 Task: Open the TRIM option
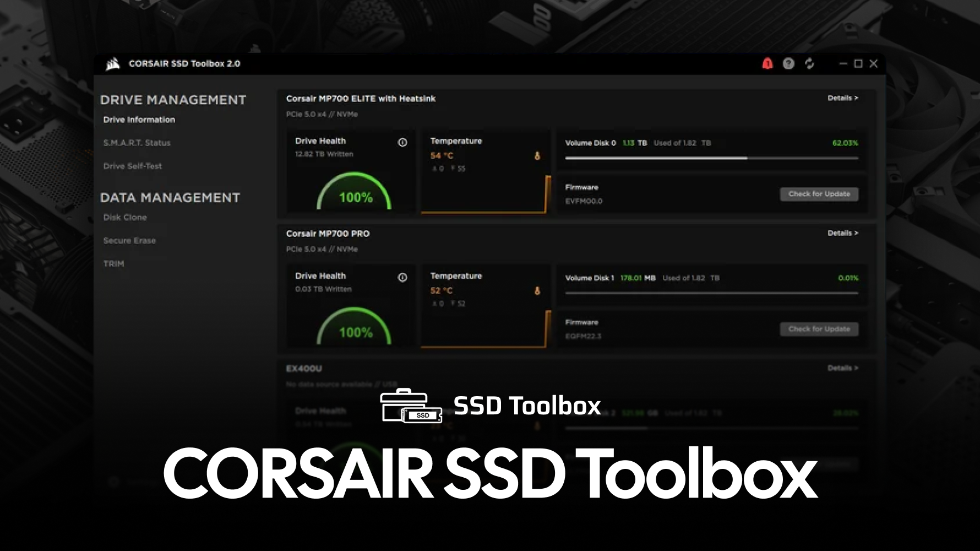tap(114, 263)
